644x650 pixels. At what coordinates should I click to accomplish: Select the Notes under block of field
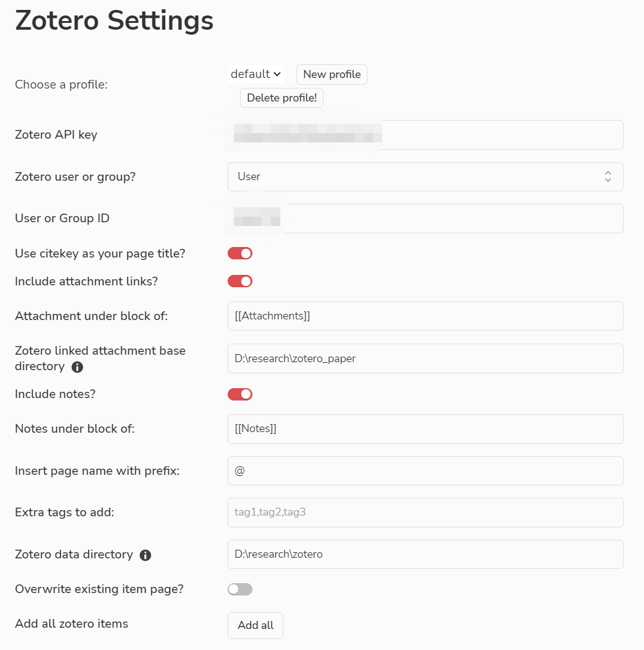425,429
